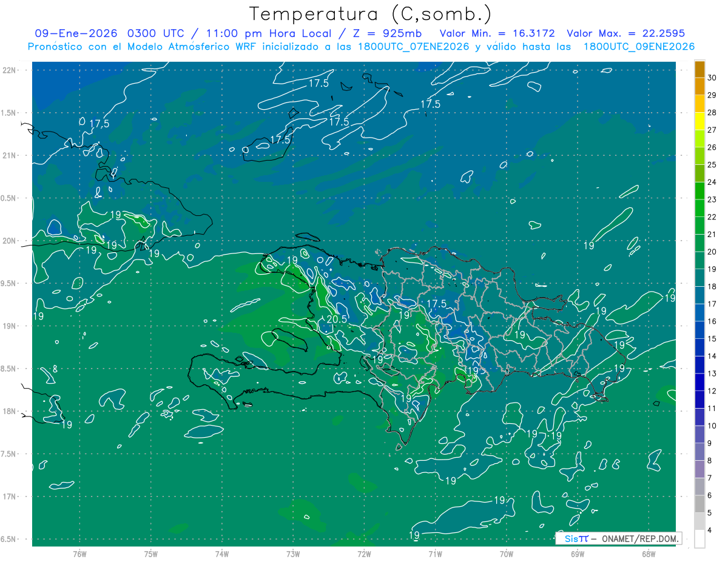This screenshot has width=728, height=562.
Task: Click the '10' color bar label
Action: [712, 426]
